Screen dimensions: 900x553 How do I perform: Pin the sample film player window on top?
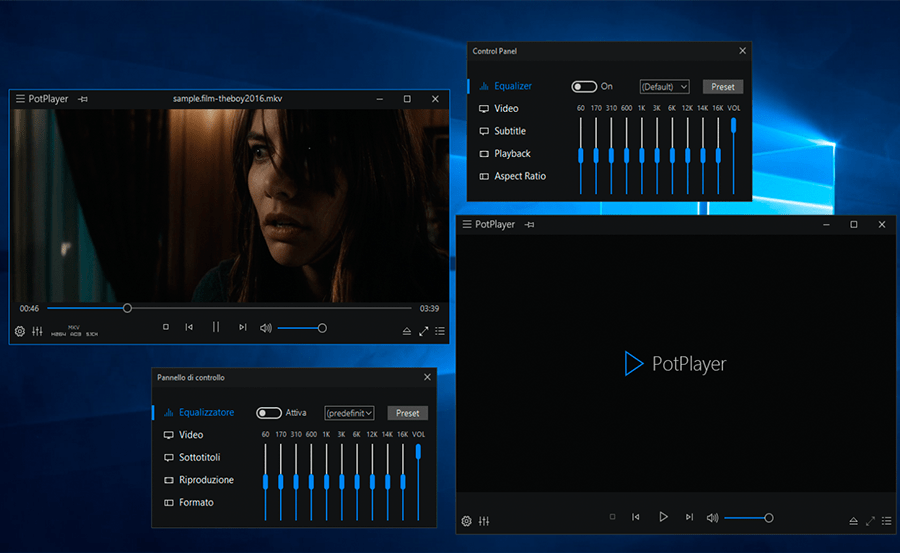[x=83, y=99]
